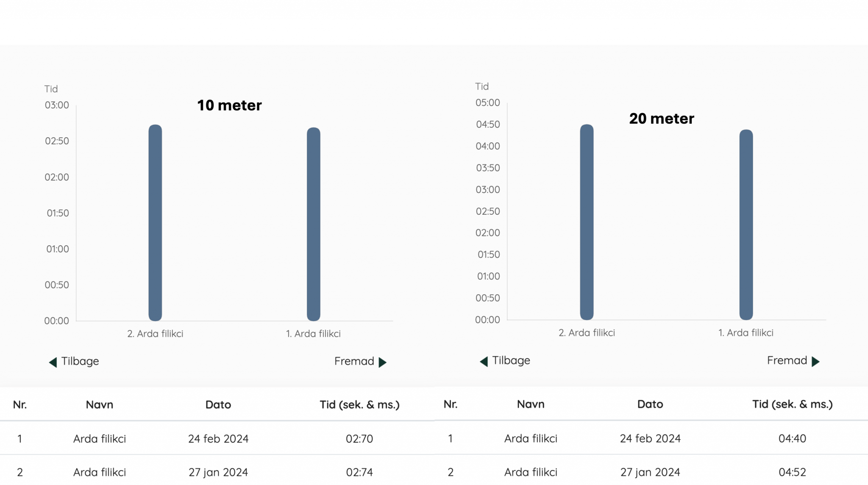Sort by Dato column in the left table

tap(218, 405)
